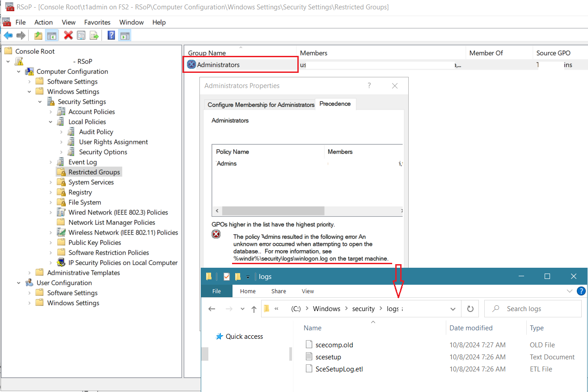Open the File menu in RSoP
Viewport: 588px width, 392px height.
(21, 22)
